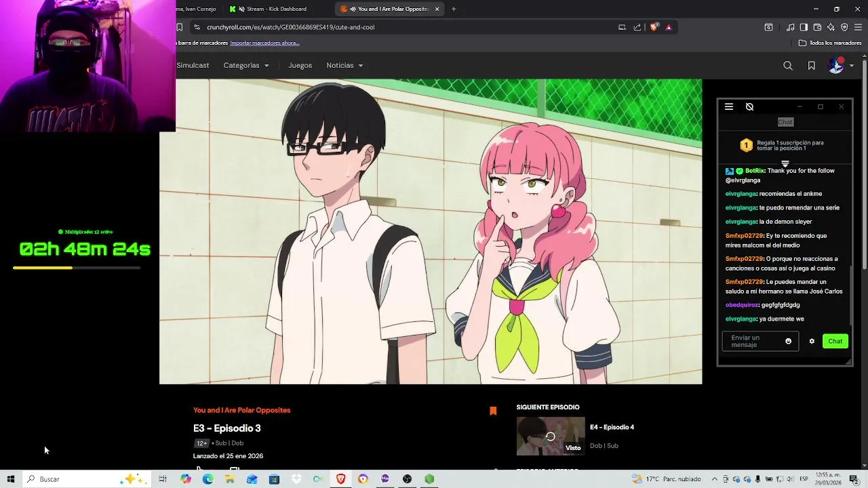Open Brave browser taskbar icon

click(340, 479)
